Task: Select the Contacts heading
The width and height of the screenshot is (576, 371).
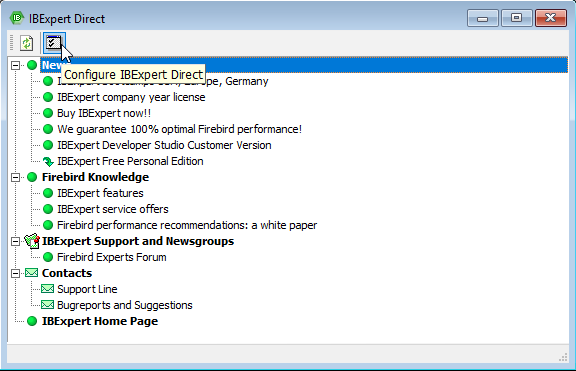Action: 67,273
